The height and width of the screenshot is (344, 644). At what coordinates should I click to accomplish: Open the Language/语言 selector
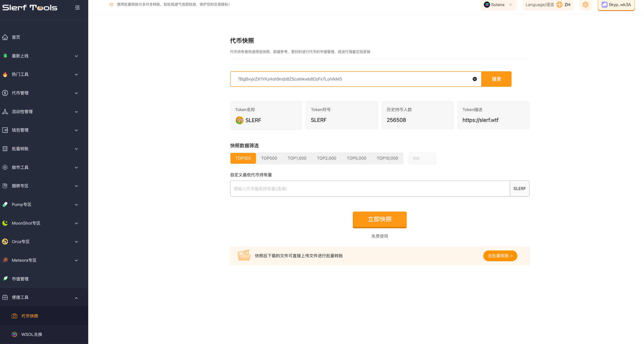click(548, 5)
